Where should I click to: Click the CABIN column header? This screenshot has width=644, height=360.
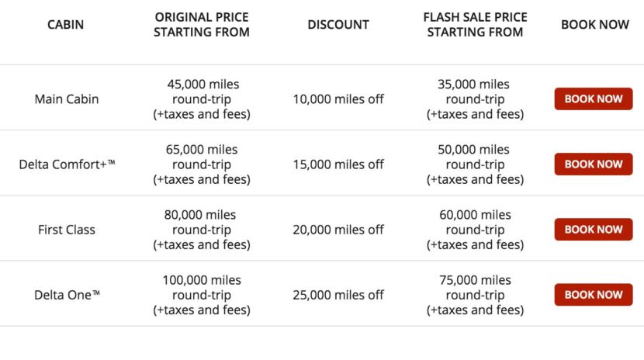[66, 25]
